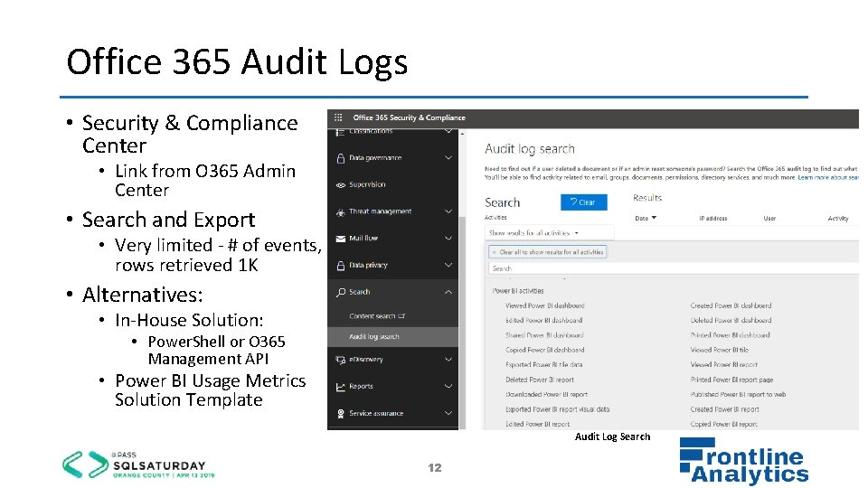Click the Mail flow envelope icon
The width and height of the screenshot is (868, 488).
[341, 239]
